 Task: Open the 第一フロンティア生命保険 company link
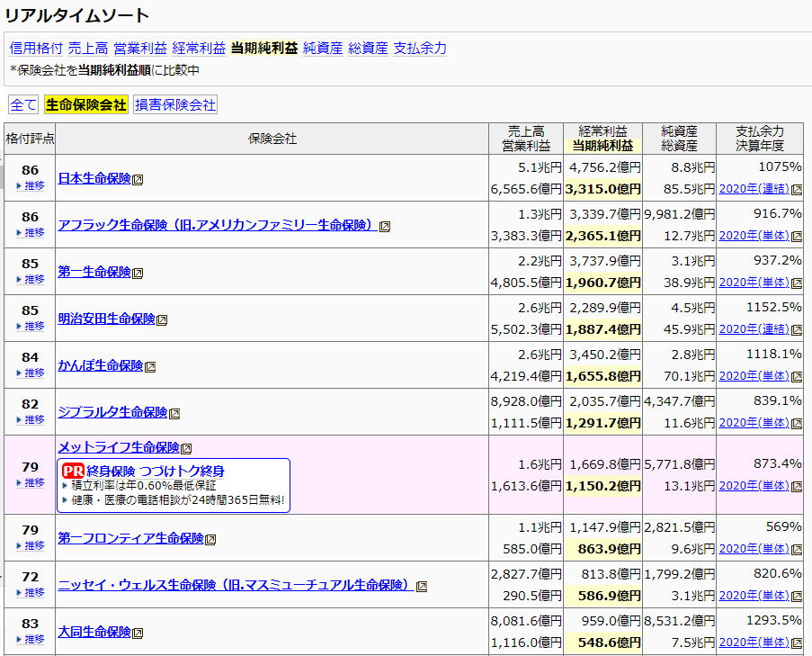[130, 538]
